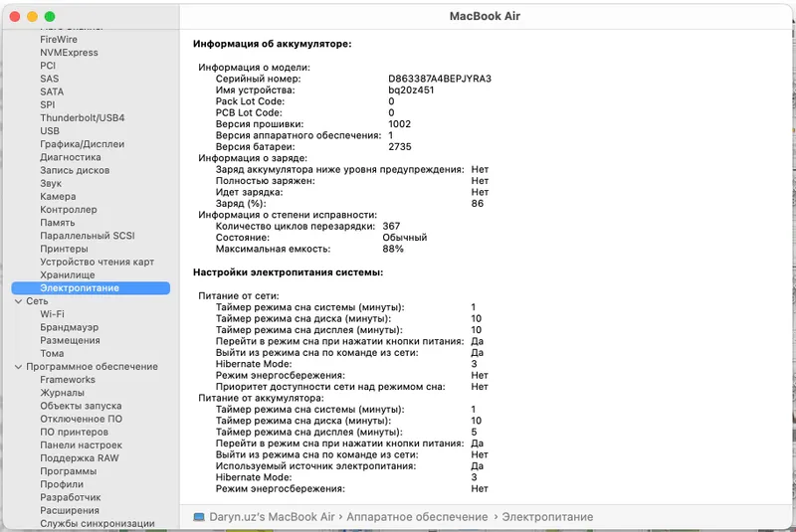
Task: Select Брандмауэр in the sidebar
Action: (69, 327)
